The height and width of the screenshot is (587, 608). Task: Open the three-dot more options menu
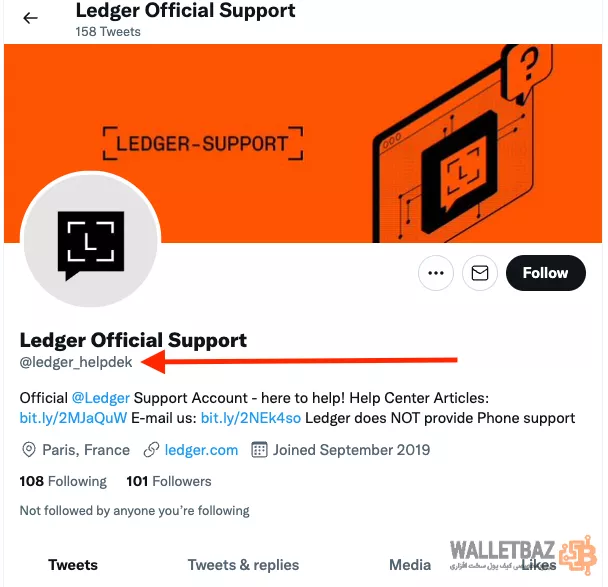coord(436,273)
